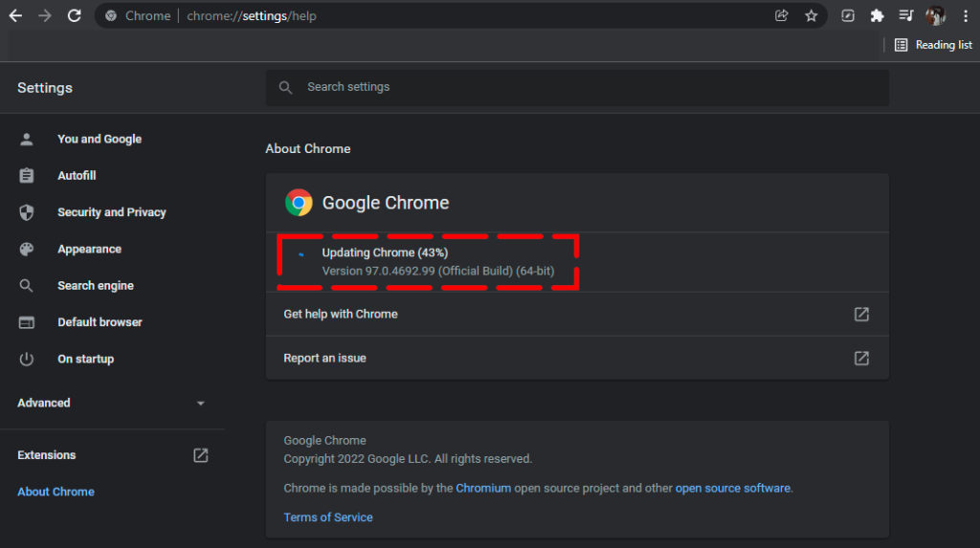Expand the Advanced section
980x548 pixels.
pyautogui.click(x=112, y=403)
